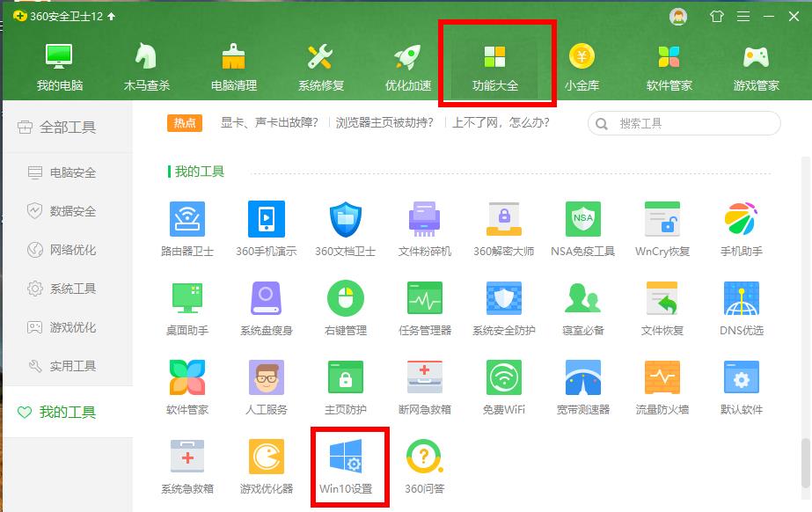Click the 热点 hot topics badge
Viewport: 812px width, 512px height.
point(185,122)
